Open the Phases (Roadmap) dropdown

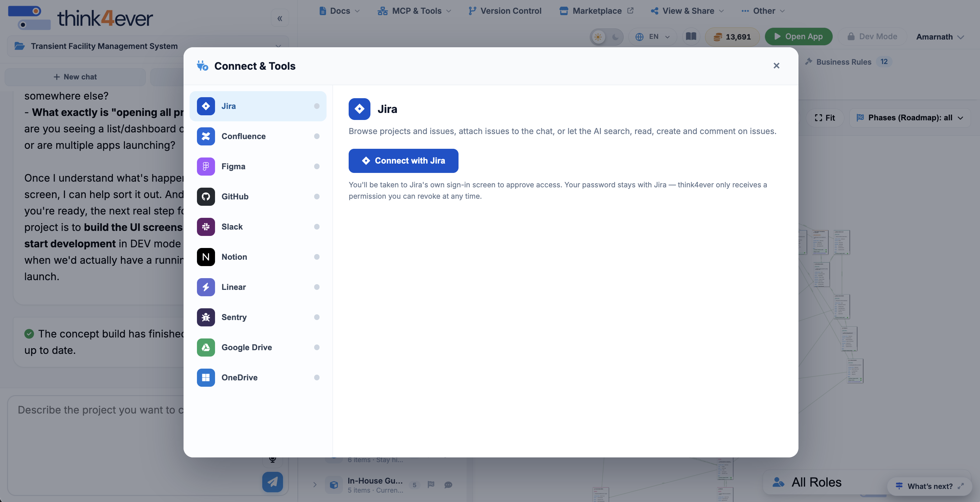click(x=910, y=118)
